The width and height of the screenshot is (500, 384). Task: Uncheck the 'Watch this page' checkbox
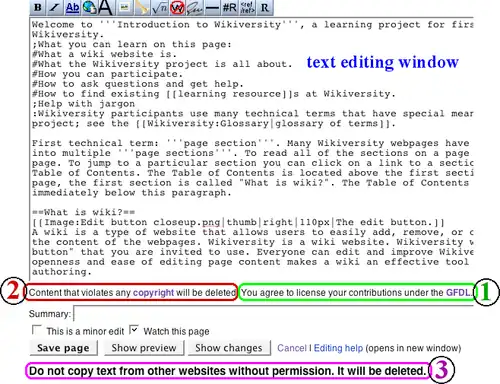pos(134,330)
